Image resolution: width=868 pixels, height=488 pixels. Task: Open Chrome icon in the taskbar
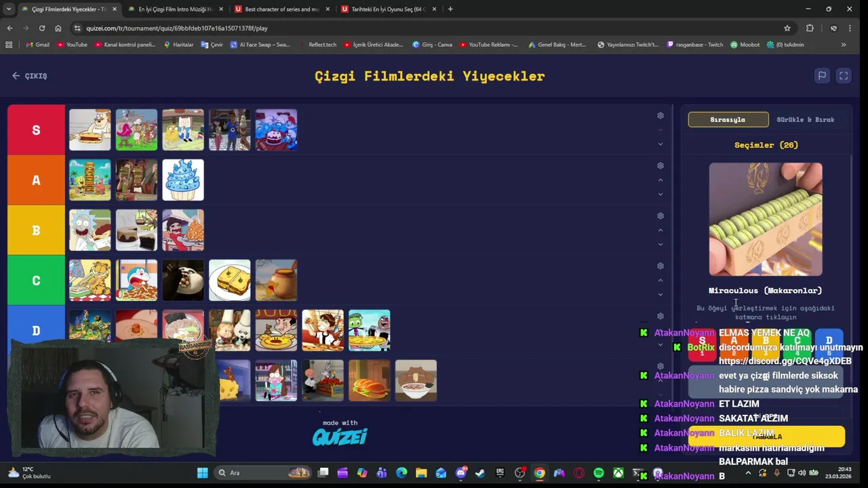click(x=540, y=473)
